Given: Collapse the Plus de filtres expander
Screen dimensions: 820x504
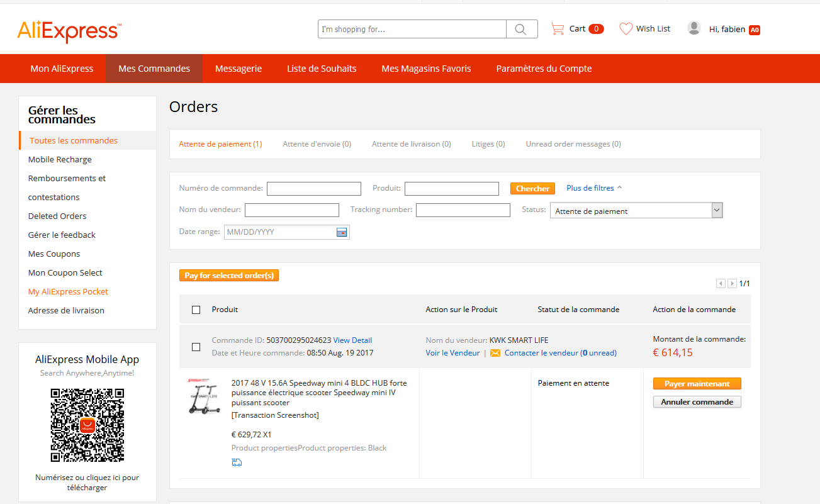Looking at the screenshot, I should coord(594,188).
